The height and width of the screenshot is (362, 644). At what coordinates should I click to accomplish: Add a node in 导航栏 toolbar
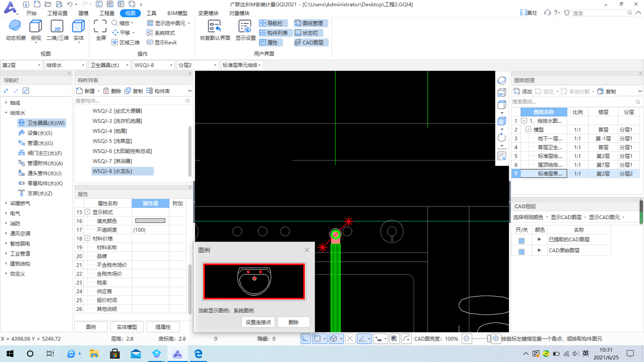coord(6,91)
